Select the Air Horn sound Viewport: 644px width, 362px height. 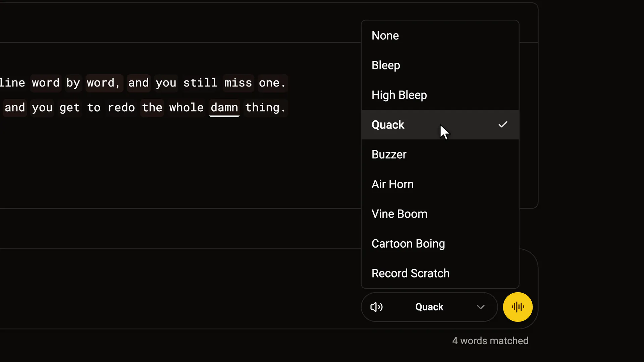(440, 184)
